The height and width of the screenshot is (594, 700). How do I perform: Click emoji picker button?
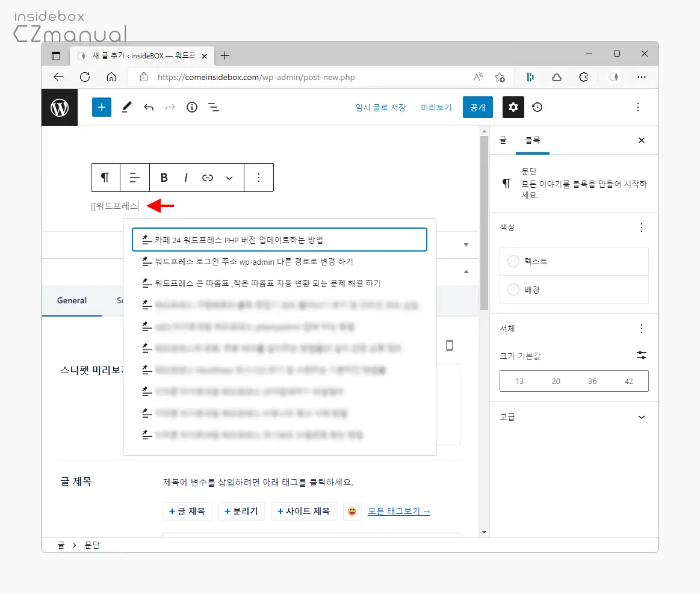352,512
